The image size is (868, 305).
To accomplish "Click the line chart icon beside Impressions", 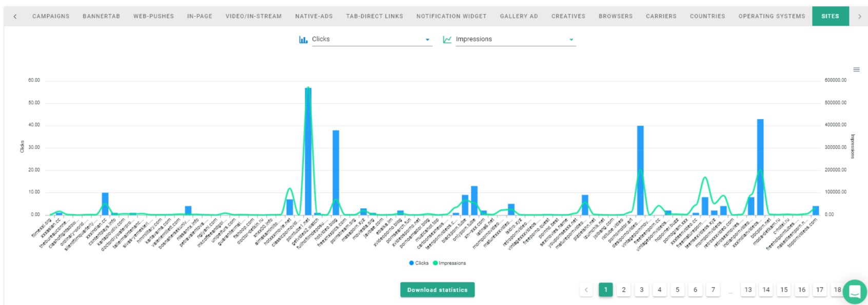I will (x=447, y=39).
